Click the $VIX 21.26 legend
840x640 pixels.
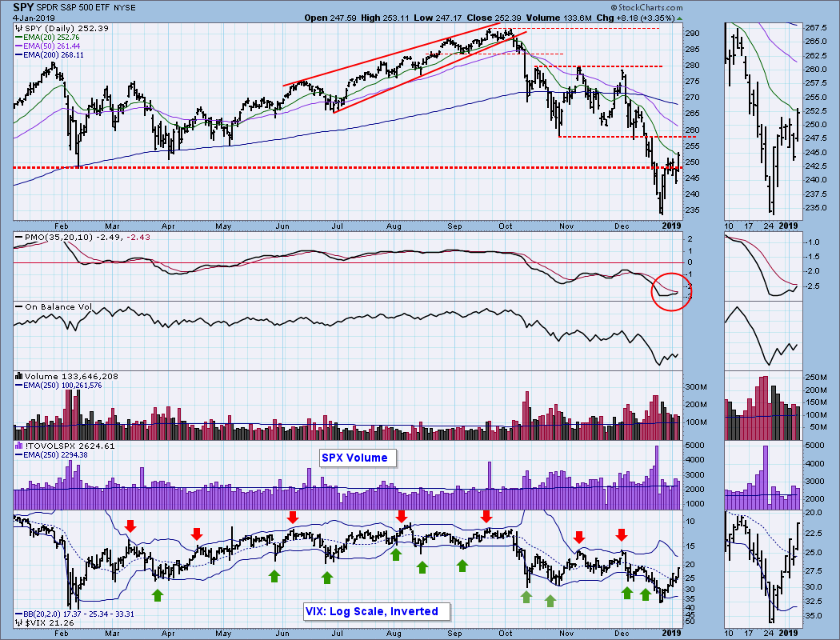click(50, 623)
